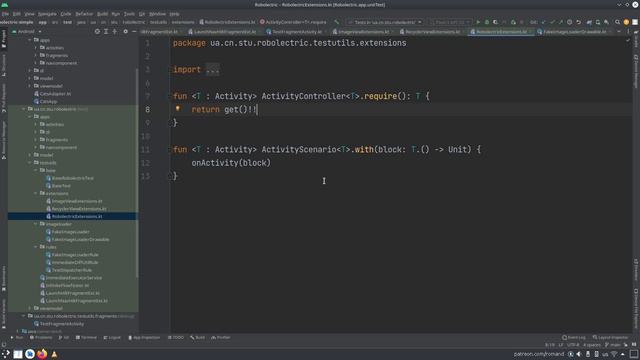Viewport: 640px width, 360px height.
Task: Collapse the testutils folder in tree
Action: pyautogui.click(x=30, y=162)
